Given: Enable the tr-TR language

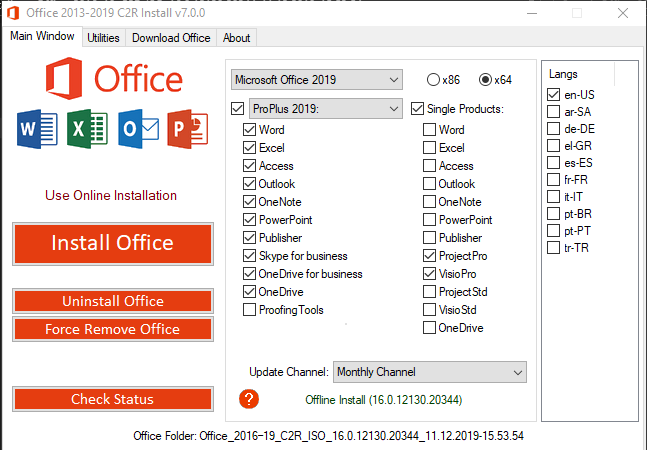Looking at the screenshot, I should pyautogui.click(x=553, y=248).
